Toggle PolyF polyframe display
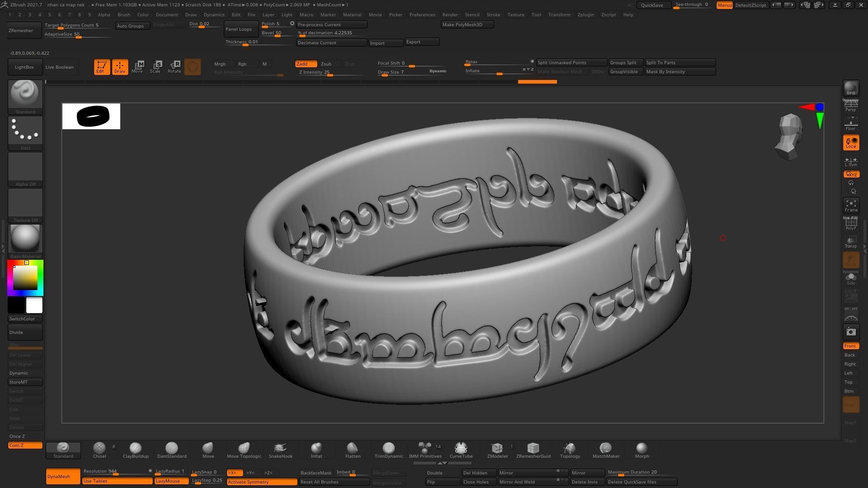 851,224
